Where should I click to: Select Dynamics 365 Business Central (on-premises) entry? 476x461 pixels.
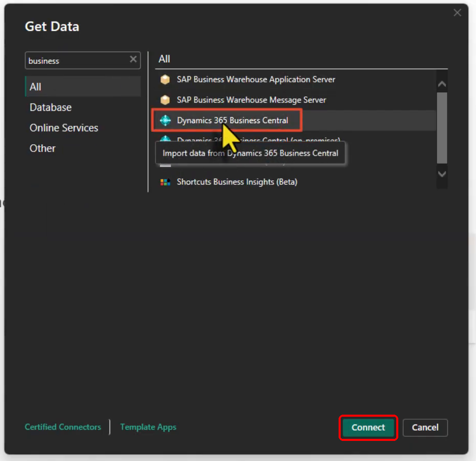259,140
